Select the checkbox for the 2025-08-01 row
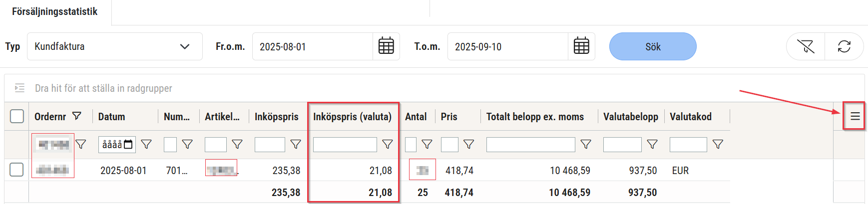This screenshot has width=868, height=204. tap(17, 170)
